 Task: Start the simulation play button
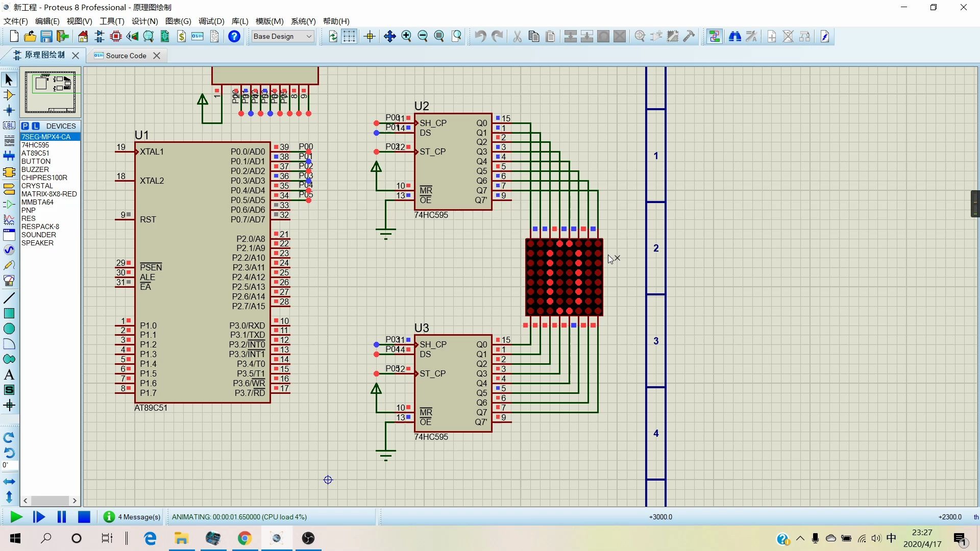point(16,517)
